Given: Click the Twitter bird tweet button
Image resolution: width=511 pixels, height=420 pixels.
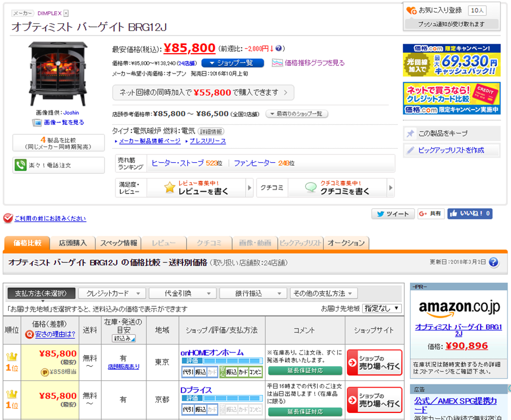Looking at the screenshot, I should (x=393, y=213).
